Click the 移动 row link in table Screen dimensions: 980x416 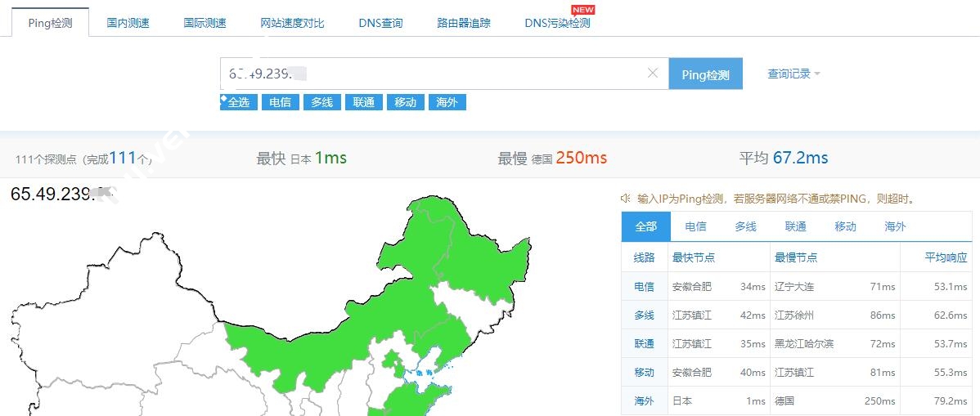coord(645,373)
